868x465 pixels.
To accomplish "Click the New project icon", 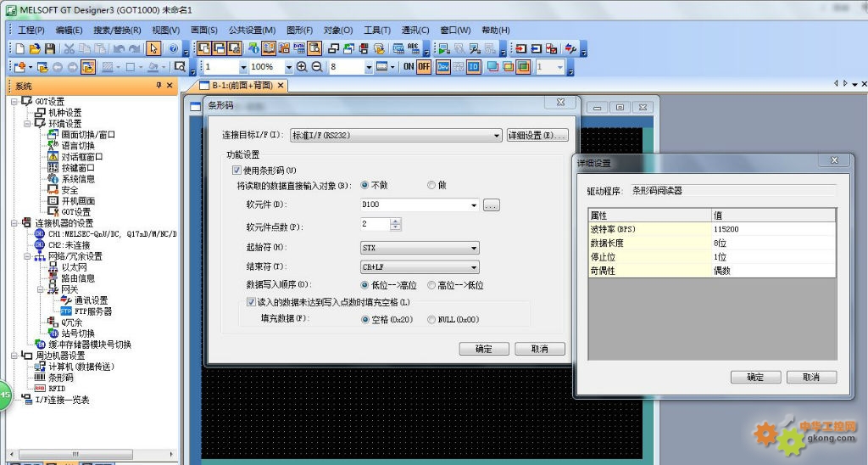I will point(20,48).
